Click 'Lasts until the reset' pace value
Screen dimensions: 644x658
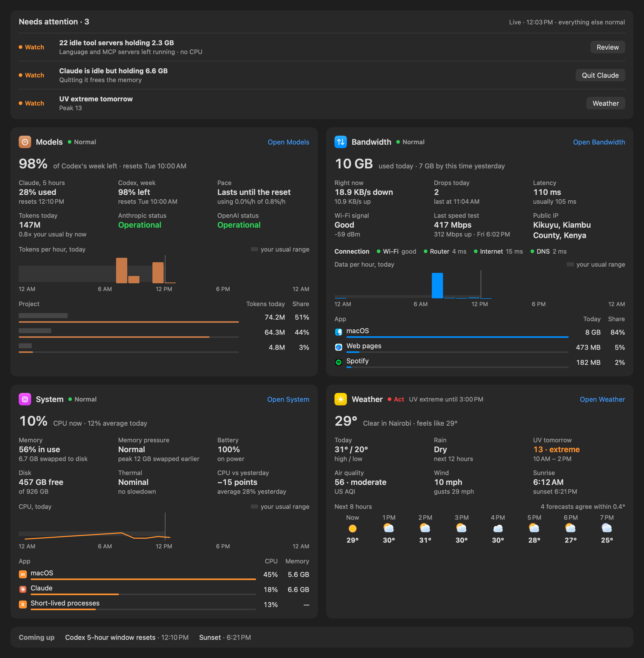(x=254, y=192)
